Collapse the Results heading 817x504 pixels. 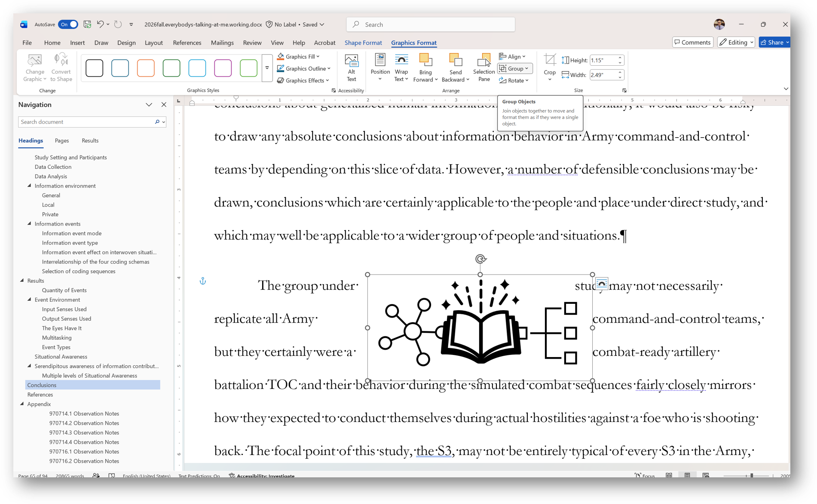coord(22,281)
